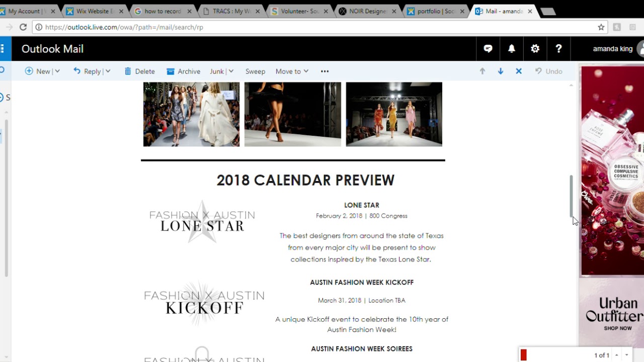Go to next find result arrow
Image resolution: width=644 pixels, height=362 pixels.
(627, 355)
